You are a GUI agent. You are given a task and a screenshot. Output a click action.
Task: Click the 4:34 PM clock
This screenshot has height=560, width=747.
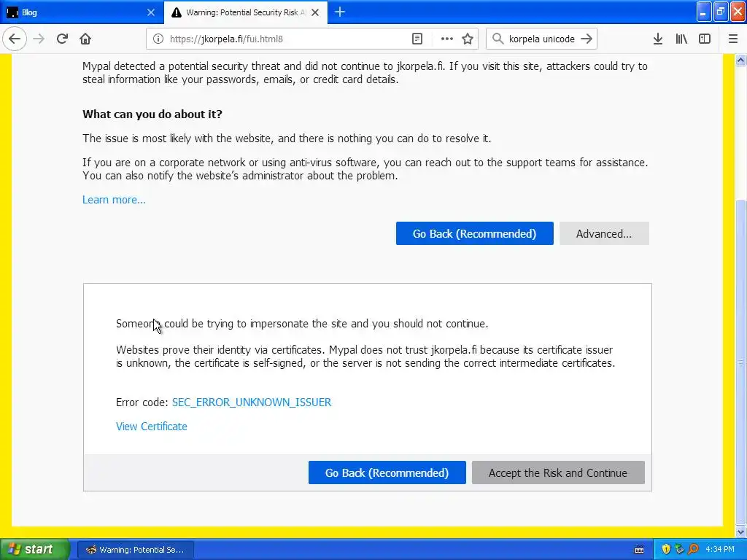(720, 549)
